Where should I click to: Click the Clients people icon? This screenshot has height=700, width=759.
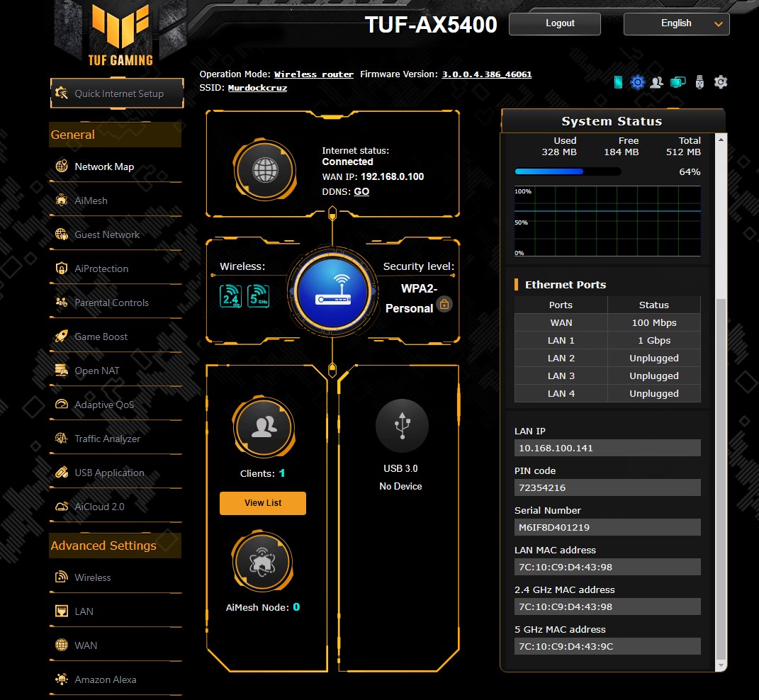[264, 427]
